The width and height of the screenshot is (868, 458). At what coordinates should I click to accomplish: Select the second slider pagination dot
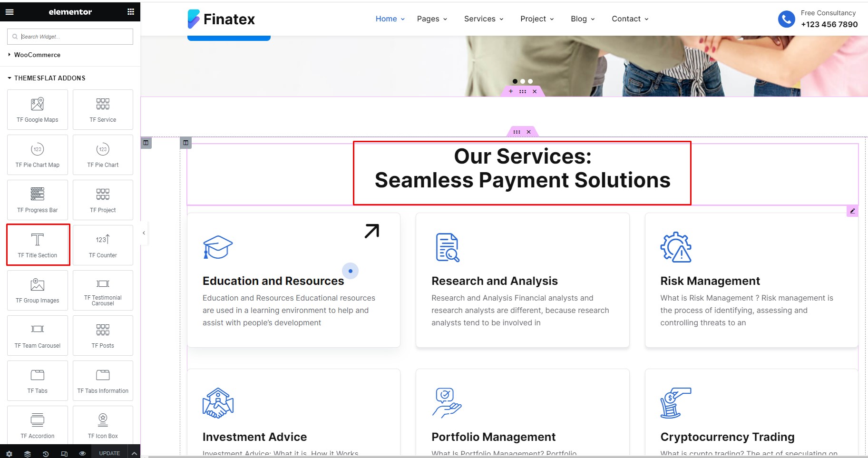(523, 81)
